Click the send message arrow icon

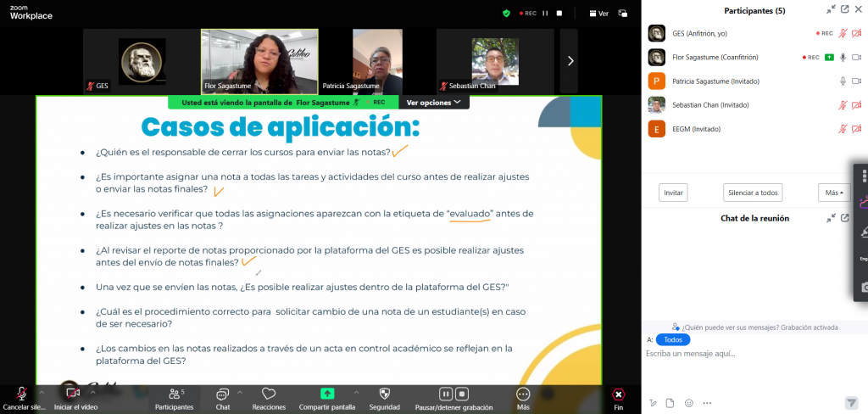[851, 402]
